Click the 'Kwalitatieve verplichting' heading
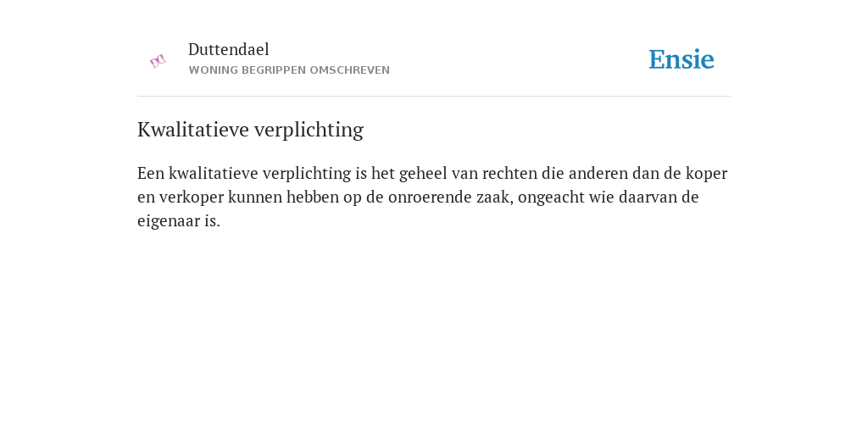This screenshot has height=434, width=868. tap(250, 130)
